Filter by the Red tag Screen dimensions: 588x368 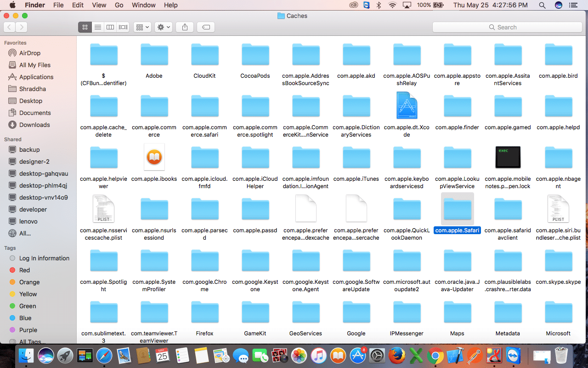click(24, 270)
